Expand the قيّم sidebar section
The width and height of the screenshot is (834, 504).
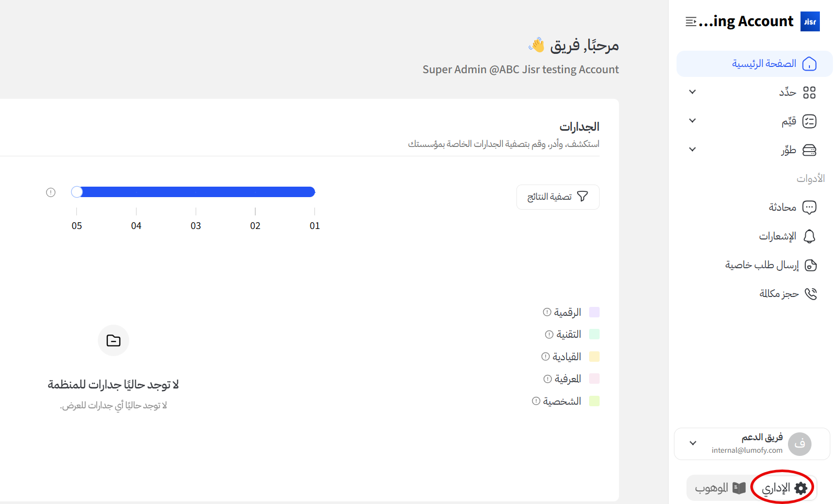[x=692, y=121]
